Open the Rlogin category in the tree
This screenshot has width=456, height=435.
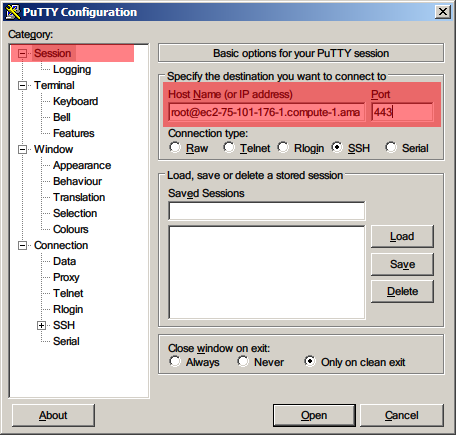(68, 309)
